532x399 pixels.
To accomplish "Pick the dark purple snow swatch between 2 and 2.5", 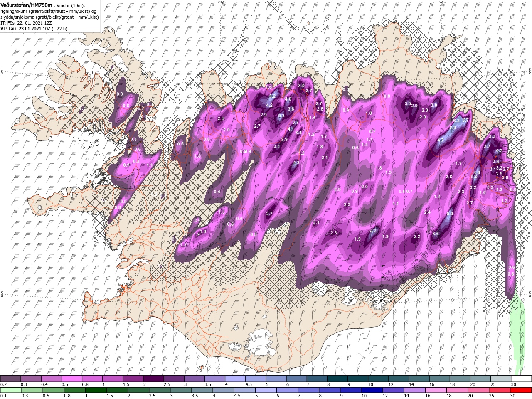I will coord(154,379).
